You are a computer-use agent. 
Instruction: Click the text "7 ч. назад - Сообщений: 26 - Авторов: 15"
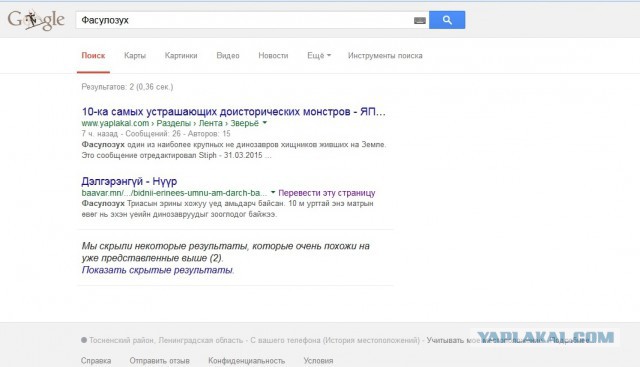[x=156, y=133]
